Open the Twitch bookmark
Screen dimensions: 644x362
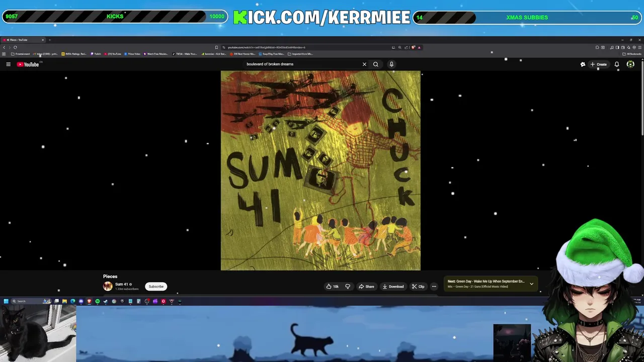click(96, 54)
